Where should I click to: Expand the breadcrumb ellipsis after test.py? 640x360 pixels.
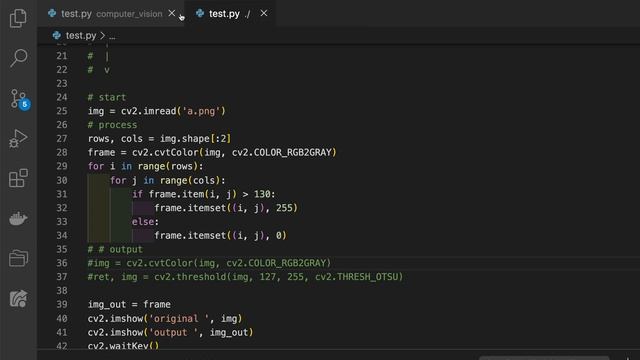coord(112,36)
